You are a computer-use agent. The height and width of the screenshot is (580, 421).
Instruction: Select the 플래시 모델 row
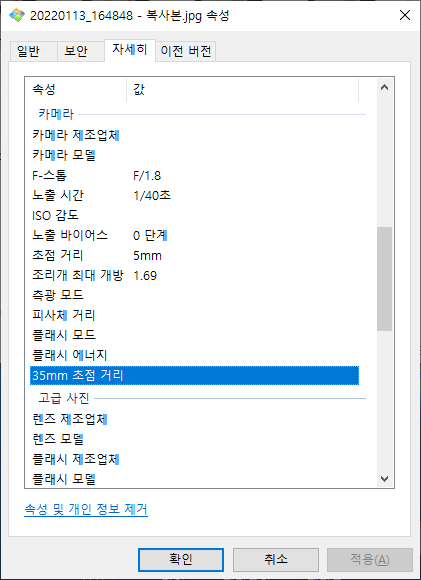(x=194, y=479)
